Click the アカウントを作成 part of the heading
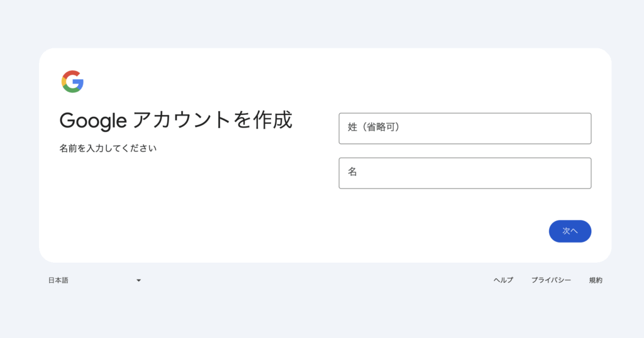Screen dimensions: 644x338 (213, 119)
